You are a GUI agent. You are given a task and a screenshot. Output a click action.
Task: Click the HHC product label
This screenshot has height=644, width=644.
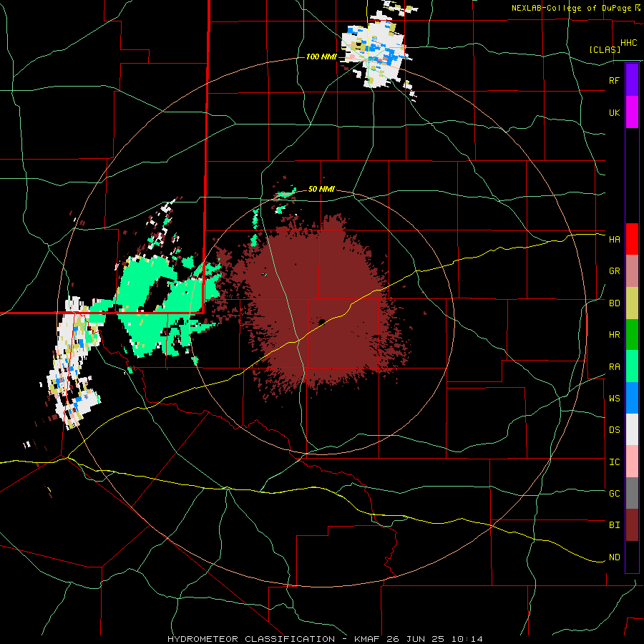628,43
